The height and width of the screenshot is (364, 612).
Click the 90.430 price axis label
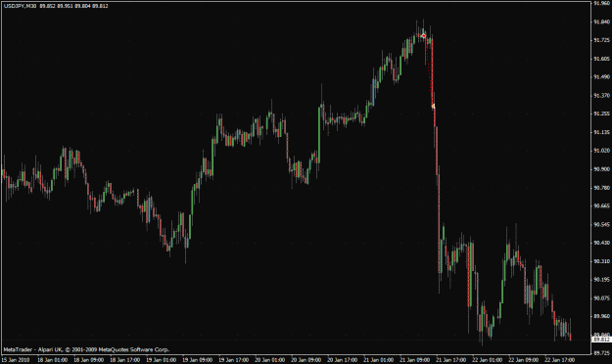pos(601,243)
